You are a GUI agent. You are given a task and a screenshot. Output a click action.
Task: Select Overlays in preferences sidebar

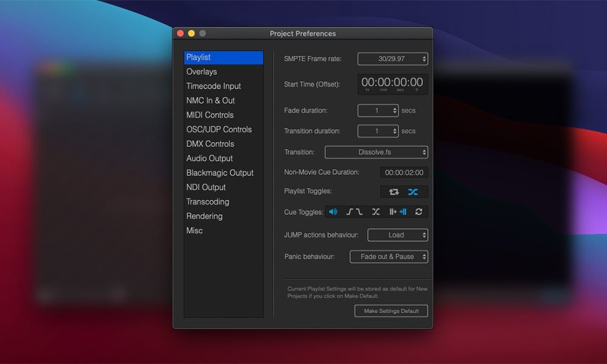coord(202,72)
